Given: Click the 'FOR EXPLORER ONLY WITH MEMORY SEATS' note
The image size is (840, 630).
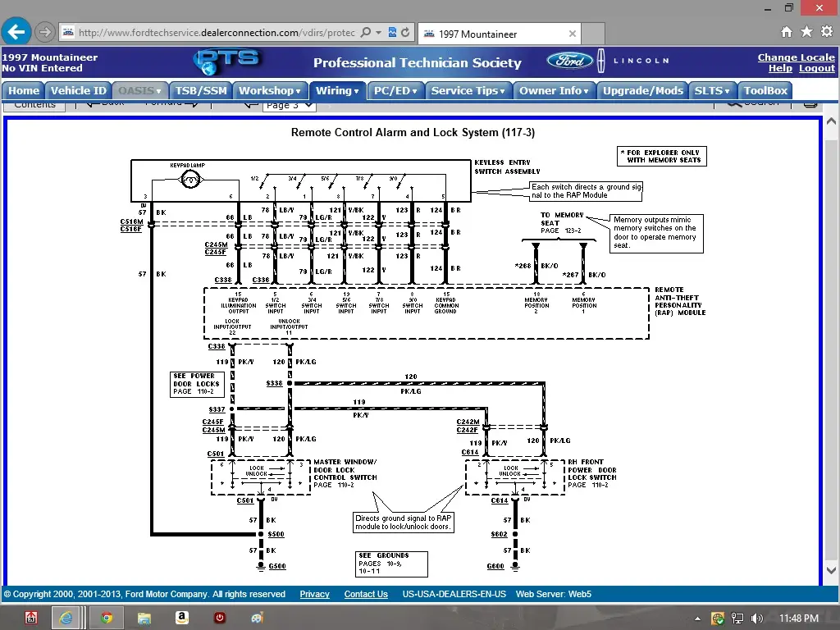Looking at the screenshot, I should 662,156.
